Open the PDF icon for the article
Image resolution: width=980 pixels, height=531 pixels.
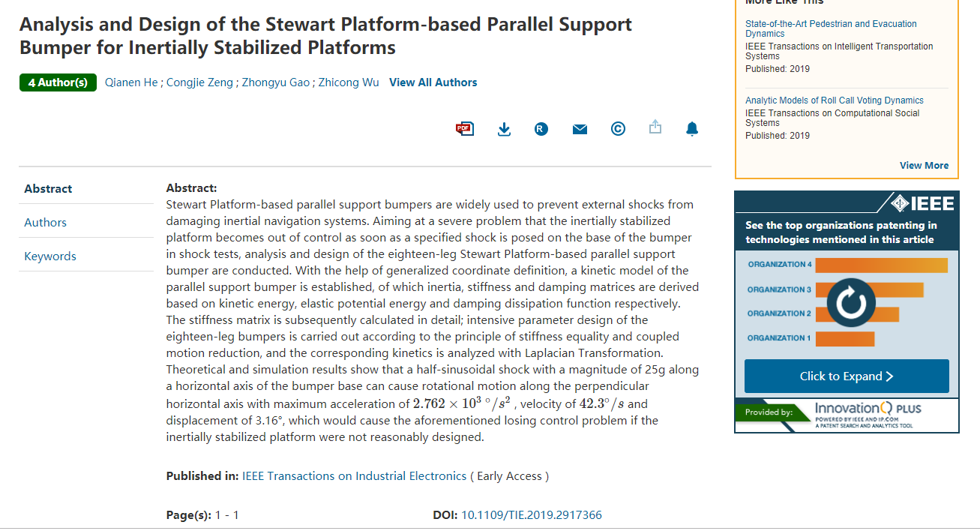pyautogui.click(x=465, y=128)
